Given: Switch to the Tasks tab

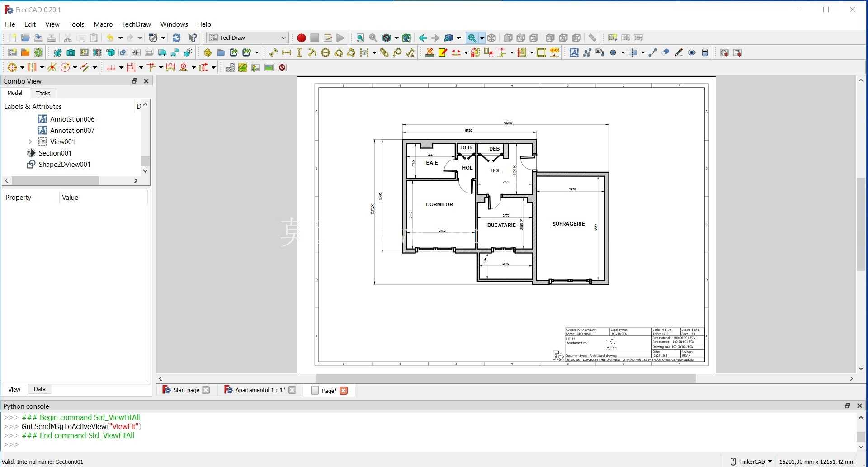Looking at the screenshot, I should (43, 93).
